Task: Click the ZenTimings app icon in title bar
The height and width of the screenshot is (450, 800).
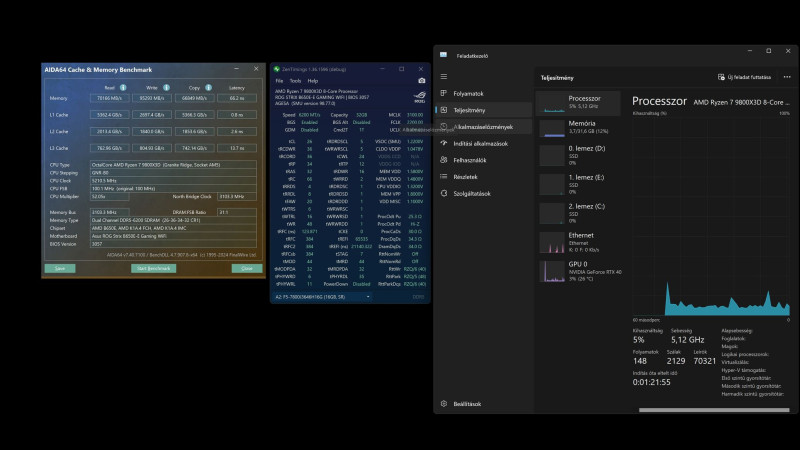Action: [x=277, y=69]
